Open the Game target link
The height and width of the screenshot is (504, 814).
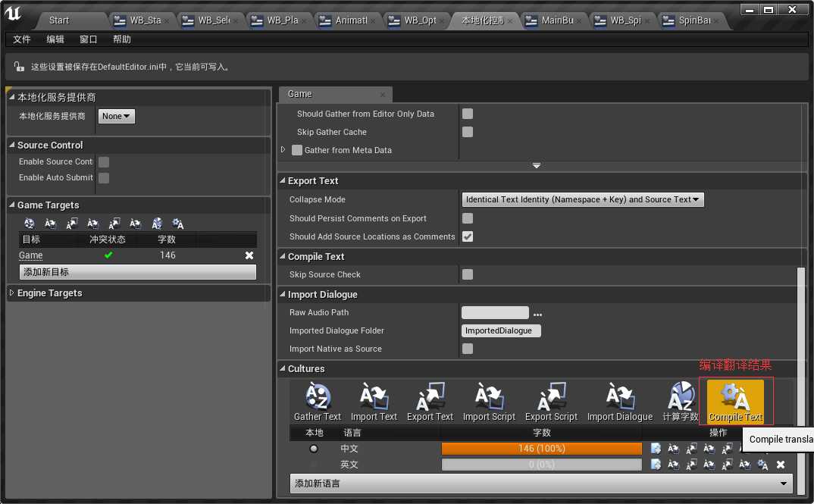coord(30,255)
